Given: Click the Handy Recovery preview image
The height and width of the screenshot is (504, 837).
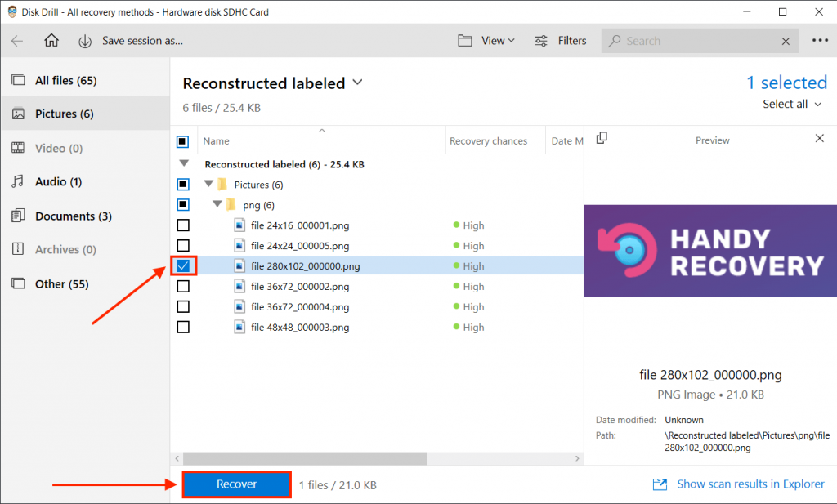Looking at the screenshot, I should (710, 251).
